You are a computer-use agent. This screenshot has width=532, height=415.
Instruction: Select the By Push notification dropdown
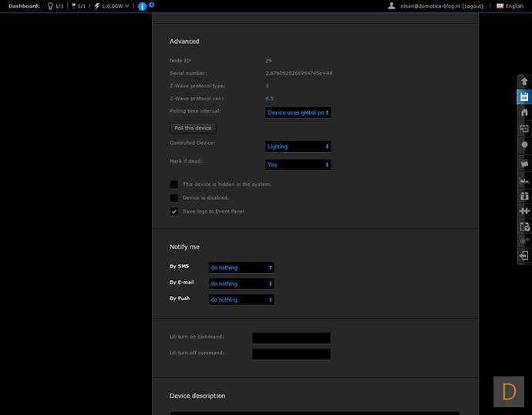[241, 299]
